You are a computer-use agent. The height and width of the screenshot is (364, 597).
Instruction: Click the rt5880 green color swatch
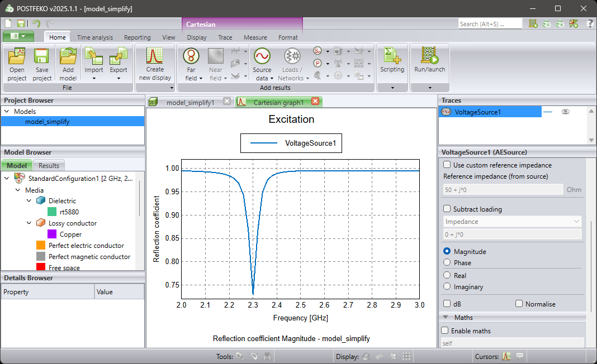pyautogui.click(x=52, y=212)
